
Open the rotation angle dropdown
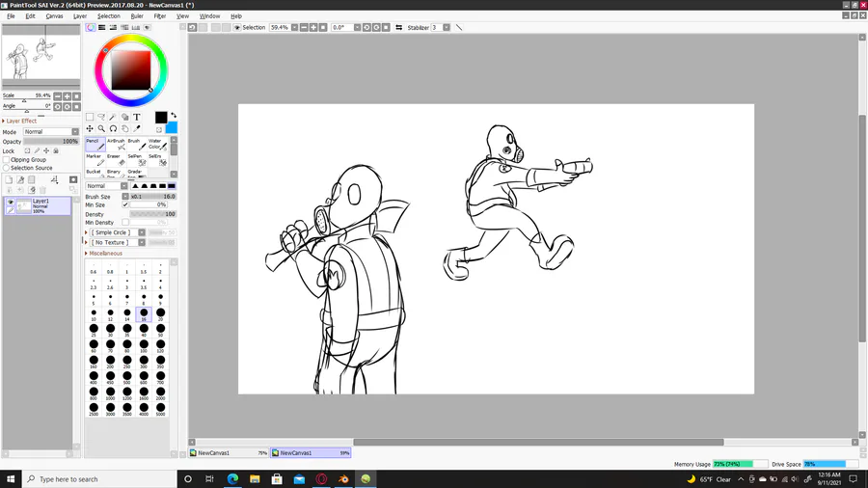357,27
